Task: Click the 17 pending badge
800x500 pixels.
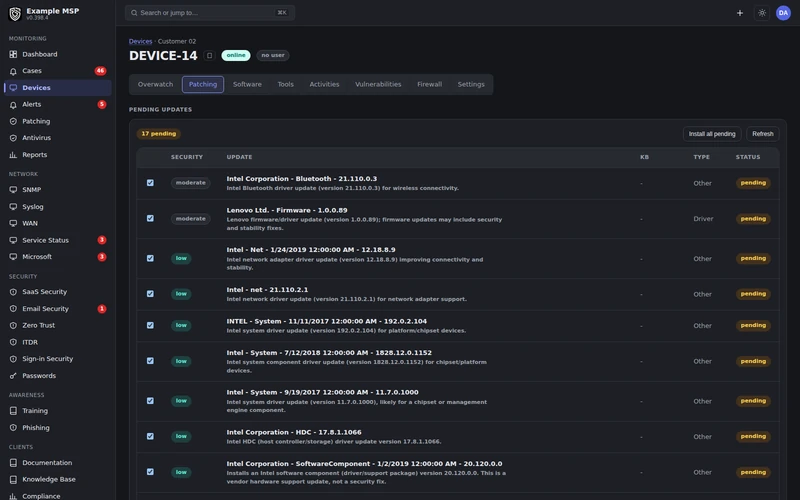Action: click(159, 134)
